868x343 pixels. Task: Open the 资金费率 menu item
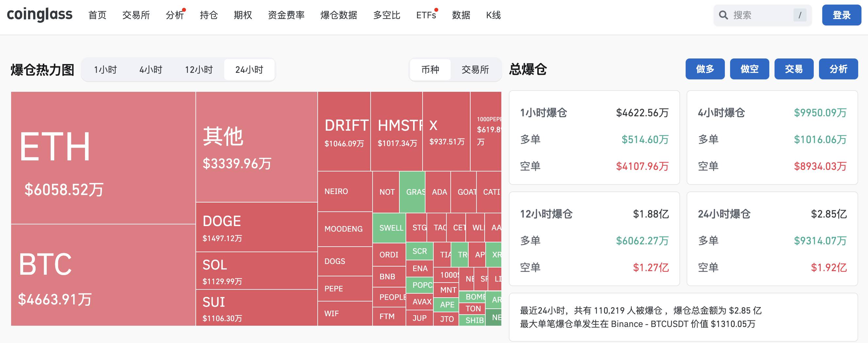pyautogui.click(x=286, y=15)
